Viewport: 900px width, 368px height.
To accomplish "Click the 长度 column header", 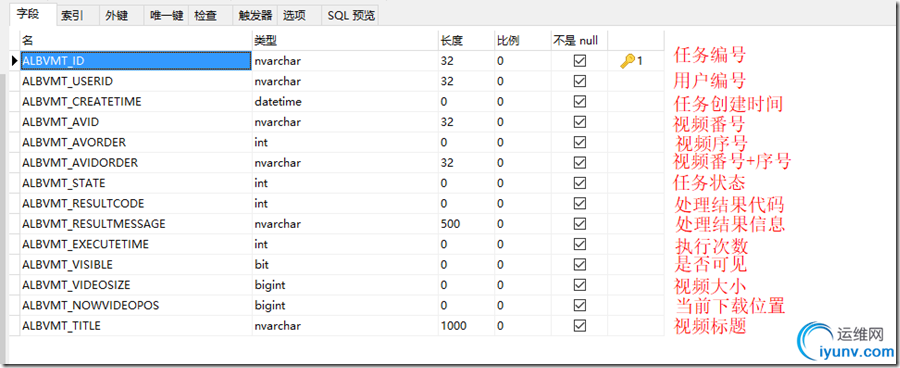I will (x=465, y=41).
